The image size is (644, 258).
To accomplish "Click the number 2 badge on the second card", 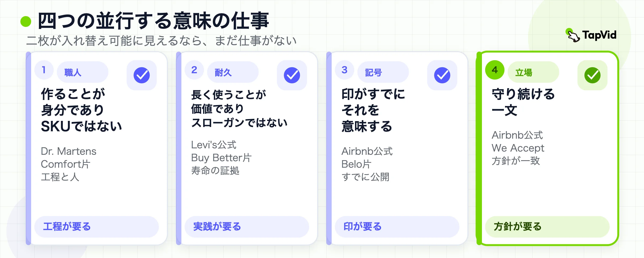I will click(x=194, y=70).
